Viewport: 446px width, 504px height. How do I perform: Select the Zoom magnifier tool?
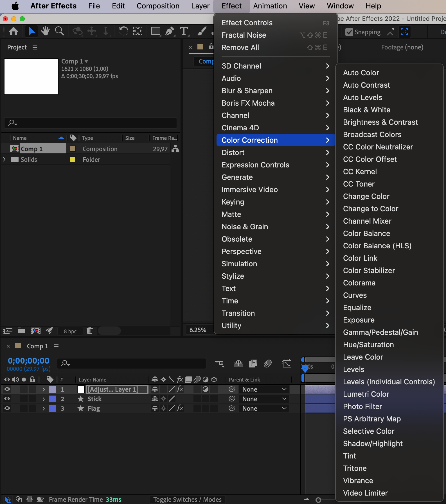59,31
